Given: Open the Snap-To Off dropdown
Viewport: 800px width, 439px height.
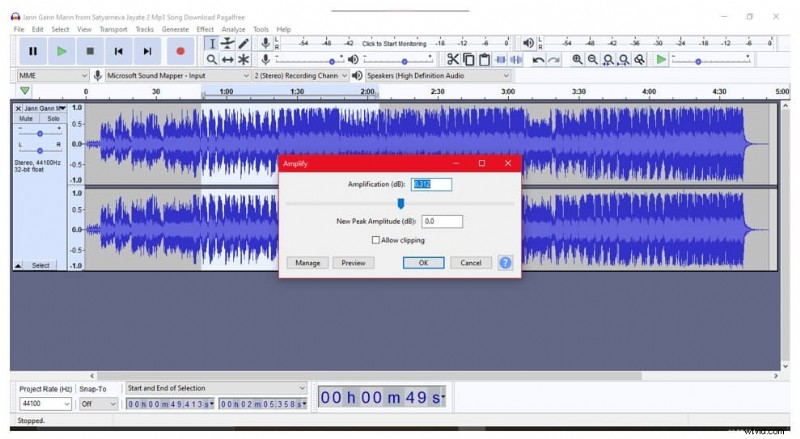Looking at the screenshot, I should 98,404.
